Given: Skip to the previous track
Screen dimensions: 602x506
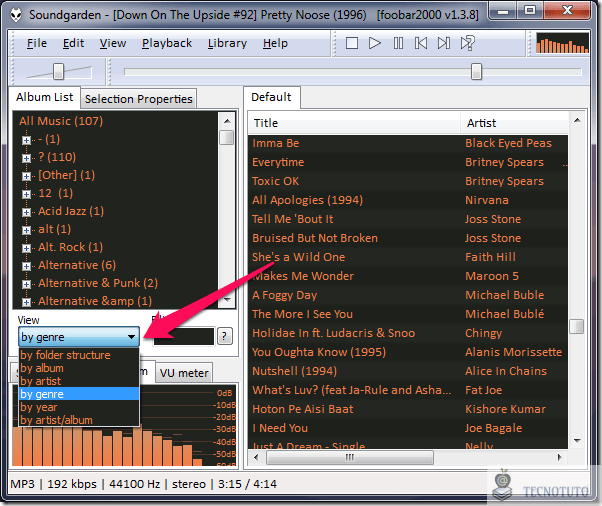Looking at the screenshot, I should coord(421,43).
